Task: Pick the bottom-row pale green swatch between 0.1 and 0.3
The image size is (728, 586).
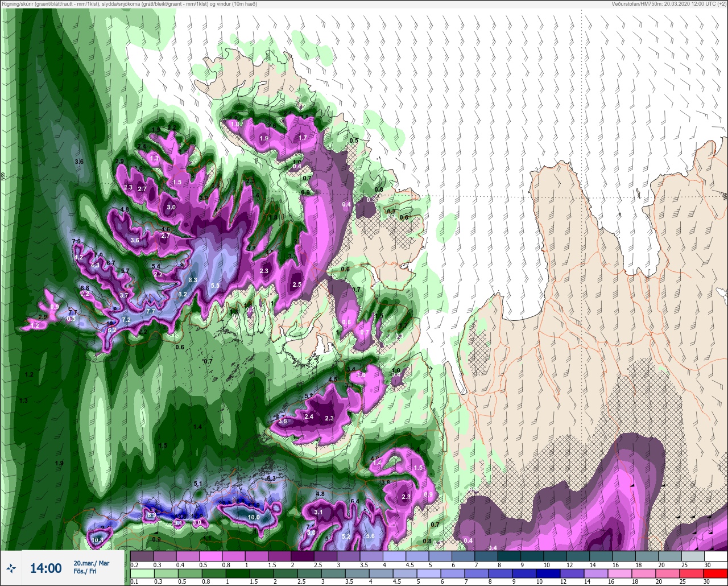Action: (142, 573)
